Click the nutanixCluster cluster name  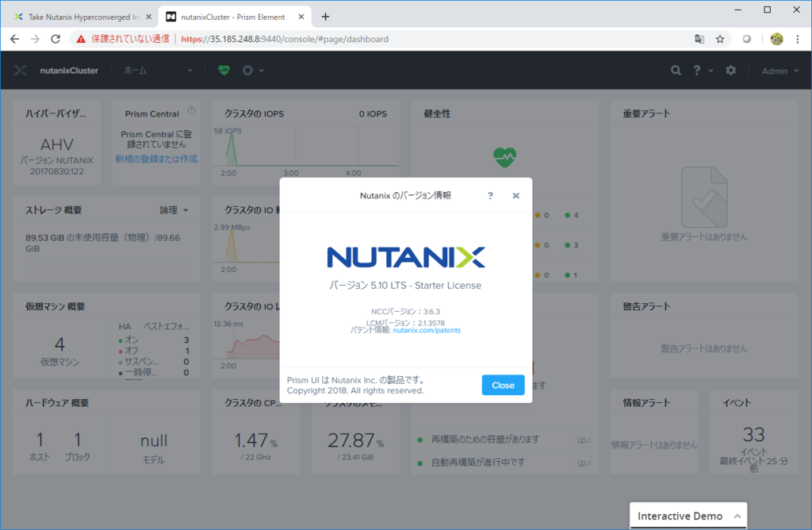69,71
